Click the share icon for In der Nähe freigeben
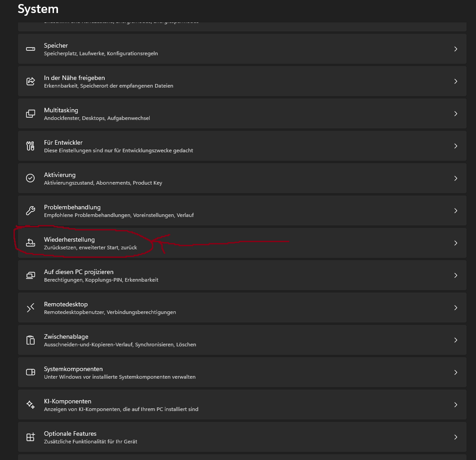This screenshot has height=460, width=476. [31, 81]
